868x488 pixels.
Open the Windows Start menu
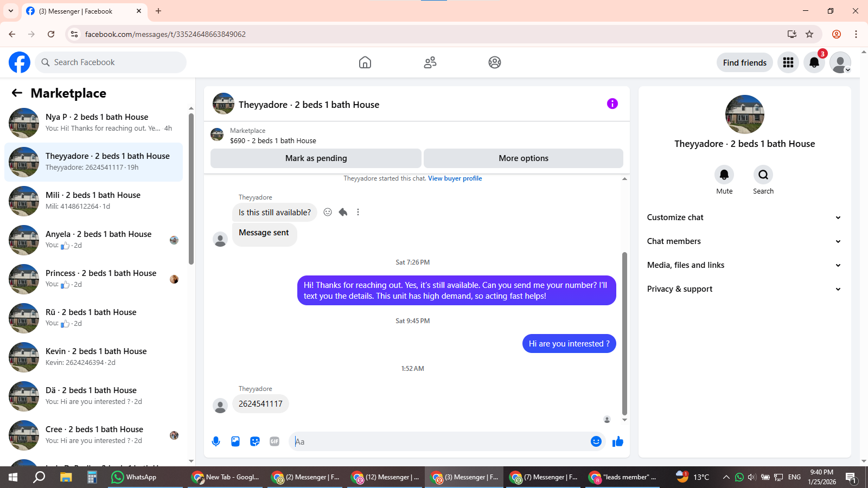(x=13, y=477)
